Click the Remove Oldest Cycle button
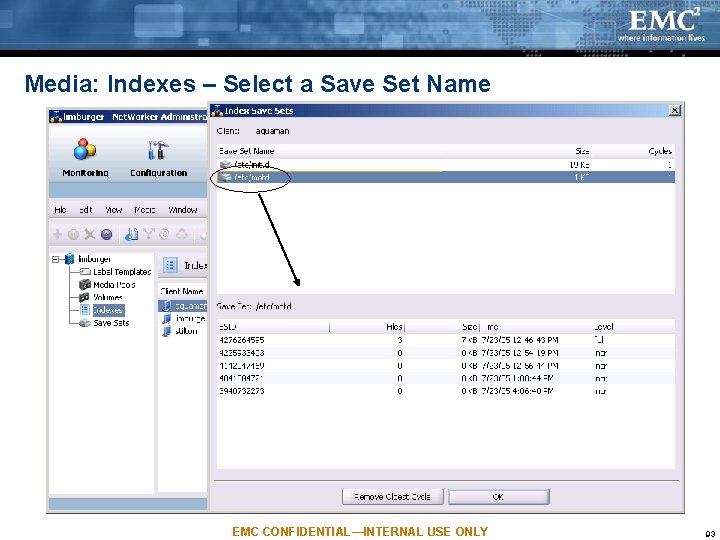Viewport: 720px width, 540px height. [393, 496]
